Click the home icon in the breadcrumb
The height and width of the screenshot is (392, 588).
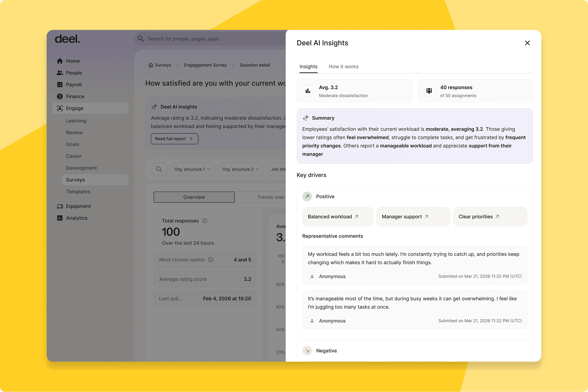tap(151, 65)
